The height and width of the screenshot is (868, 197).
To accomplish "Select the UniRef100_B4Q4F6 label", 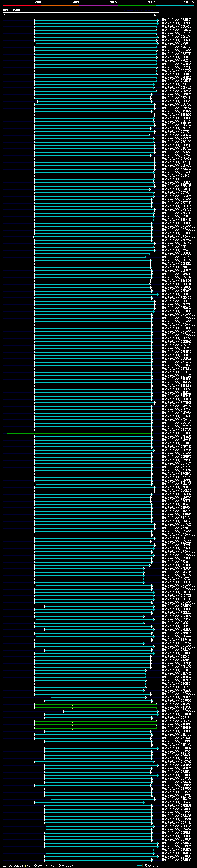I will click(x=177, y=504).
